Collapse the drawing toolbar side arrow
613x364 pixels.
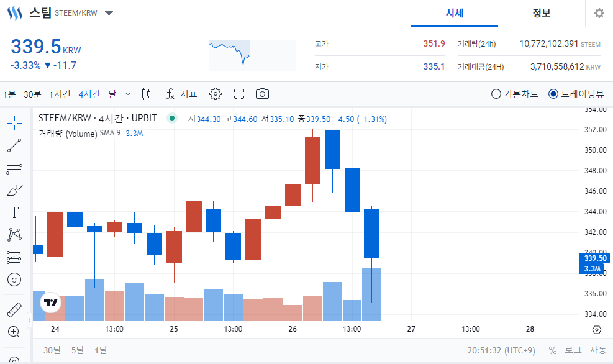(29, 321)
